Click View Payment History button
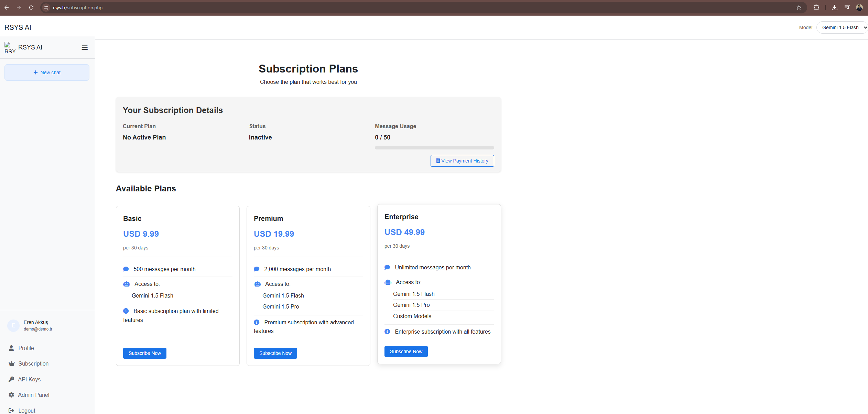The image size is (868, 414). click(x=462, y=161)
